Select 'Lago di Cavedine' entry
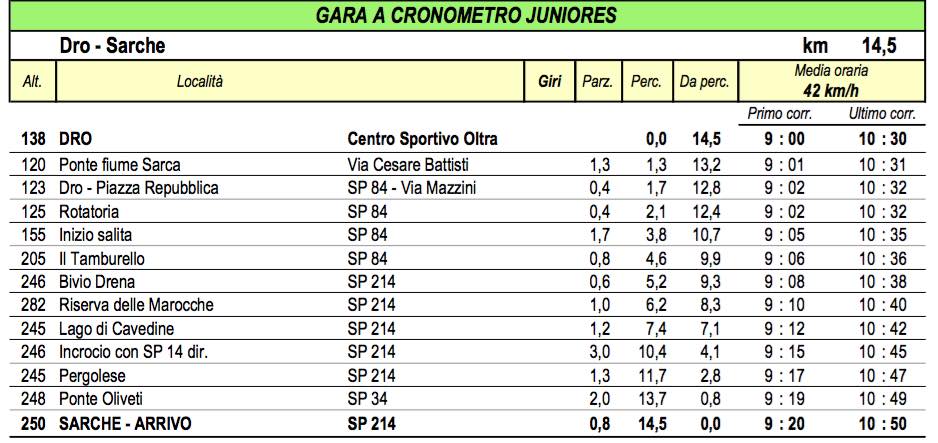 [x=117, y=329]
